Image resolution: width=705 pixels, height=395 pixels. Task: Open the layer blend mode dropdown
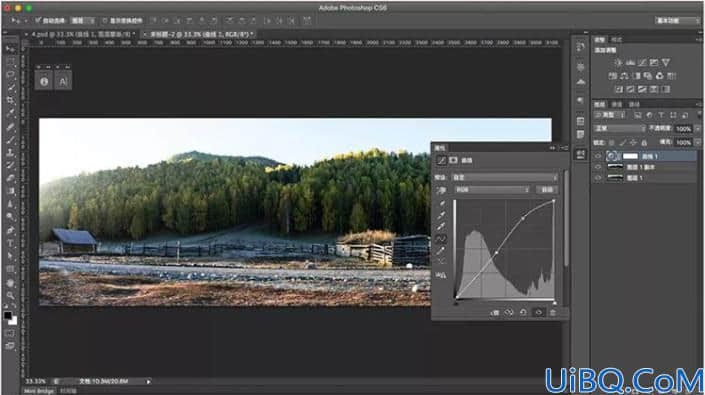pos(620,129)
